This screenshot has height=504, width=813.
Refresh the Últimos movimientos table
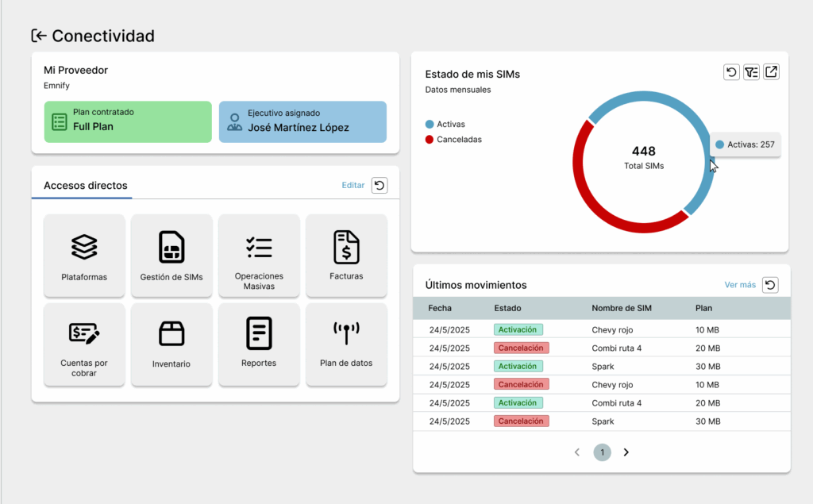click(769, 285)
